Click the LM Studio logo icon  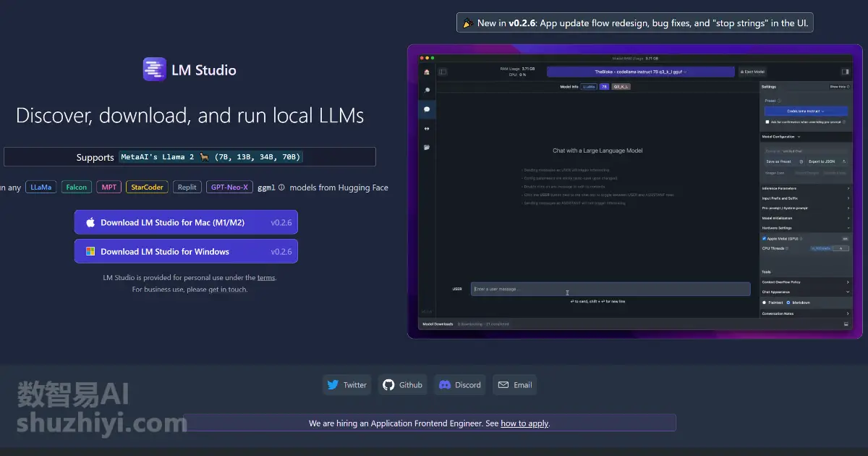click(155, 69)
